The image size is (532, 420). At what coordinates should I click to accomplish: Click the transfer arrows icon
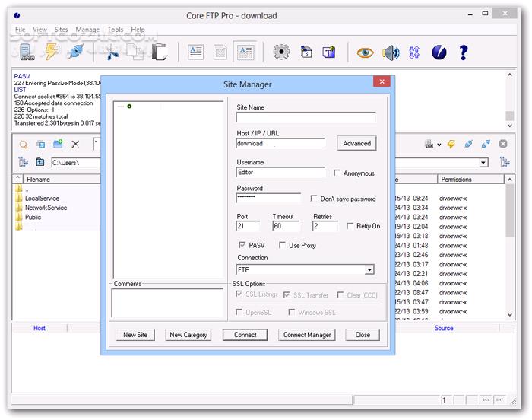pyautogui.click(x=414, y=52)
